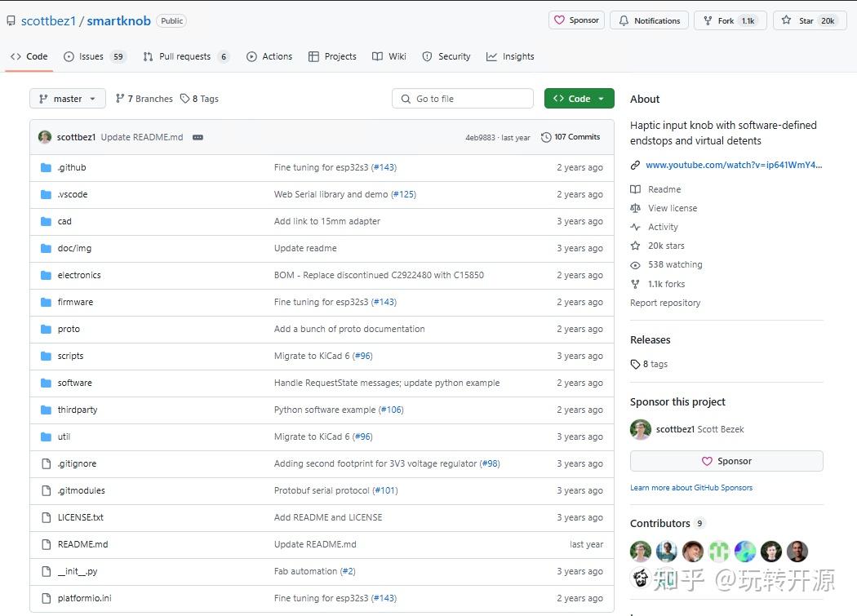This screenshot has width=857, height=616.
Task: Click the folder icon next to firmware
Action: (x=46, y=302)
